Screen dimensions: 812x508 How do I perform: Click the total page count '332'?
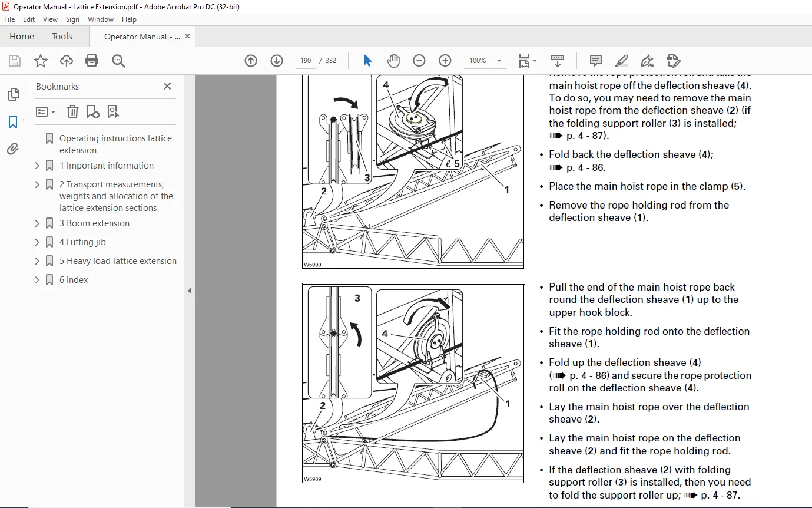tap(331, 61)
